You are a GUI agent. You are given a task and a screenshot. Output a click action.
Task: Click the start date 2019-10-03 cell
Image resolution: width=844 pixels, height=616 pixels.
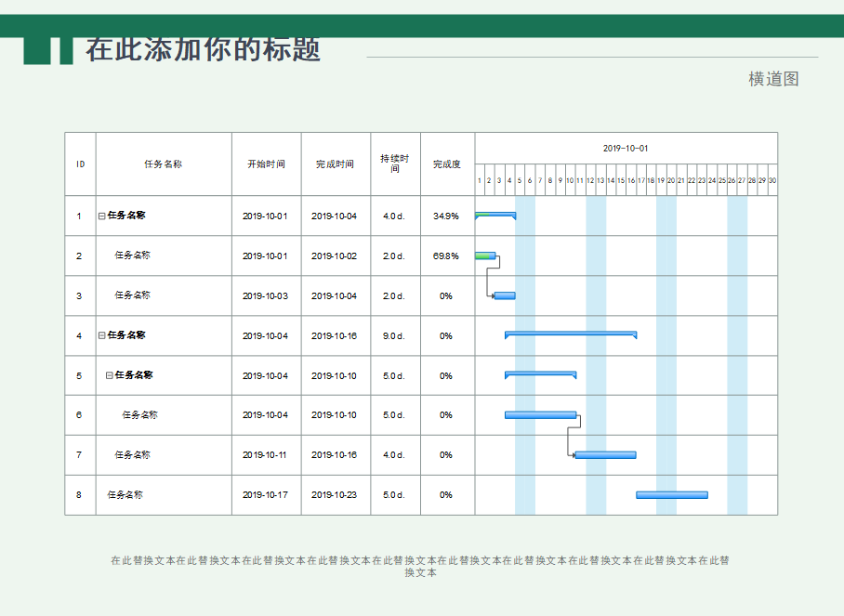pos(265,295)
